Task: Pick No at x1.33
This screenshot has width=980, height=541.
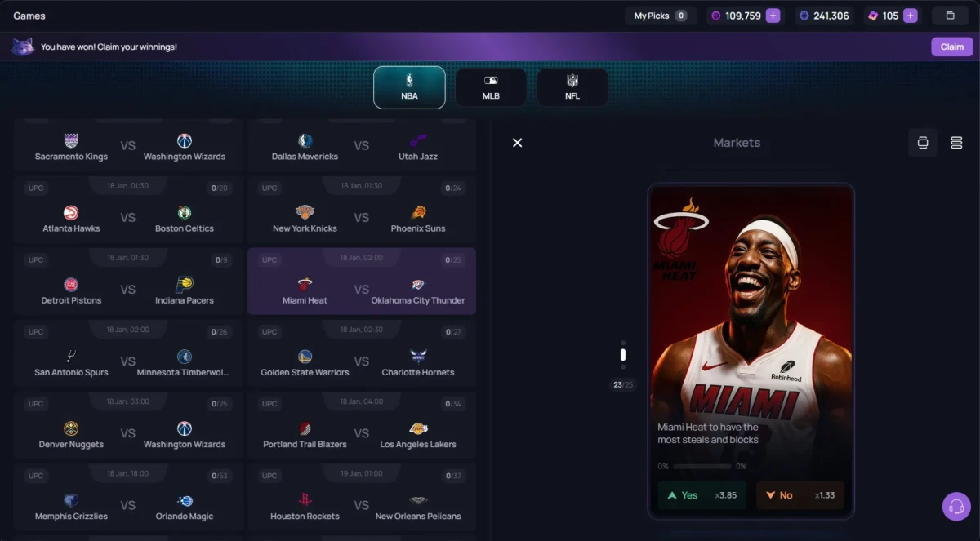Action: pos(800,495)
